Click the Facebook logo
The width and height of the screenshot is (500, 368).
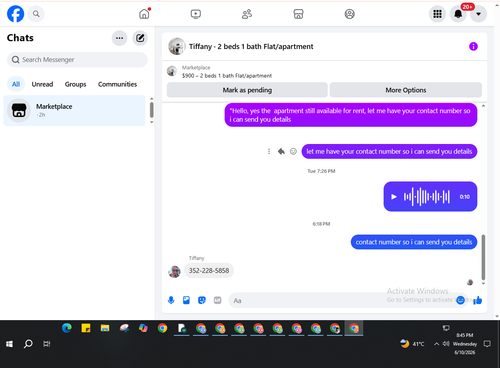pyautogui.click(x=15, y=14)
